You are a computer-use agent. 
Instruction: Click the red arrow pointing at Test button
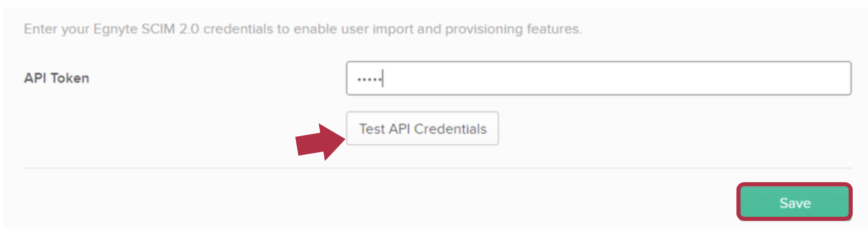coord(320,142)
